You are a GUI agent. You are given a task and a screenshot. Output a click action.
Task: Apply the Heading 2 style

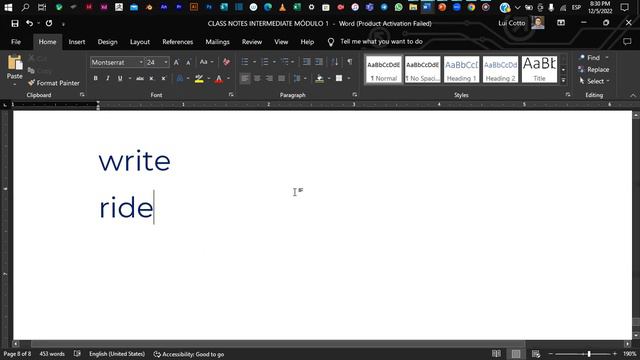point(500,69)
